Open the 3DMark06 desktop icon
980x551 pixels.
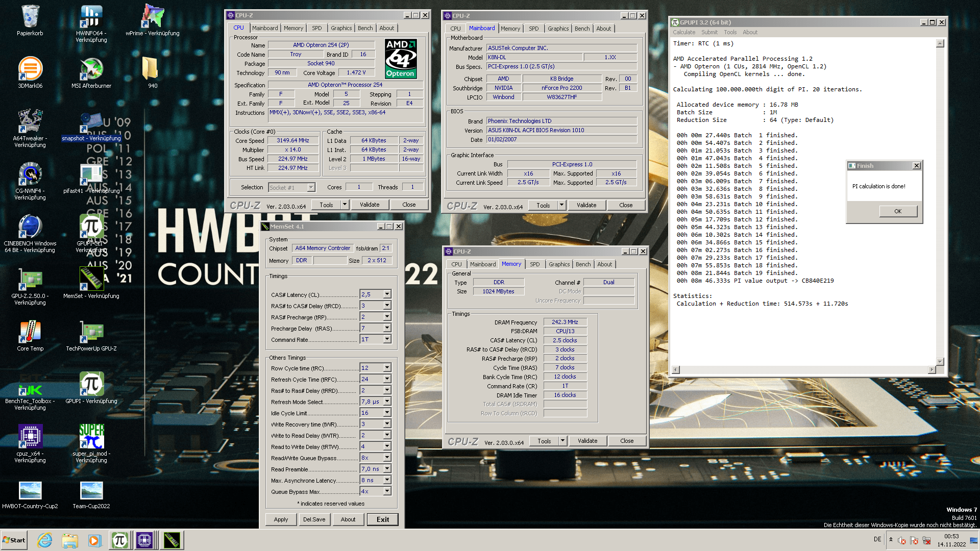tap(30, 72)
